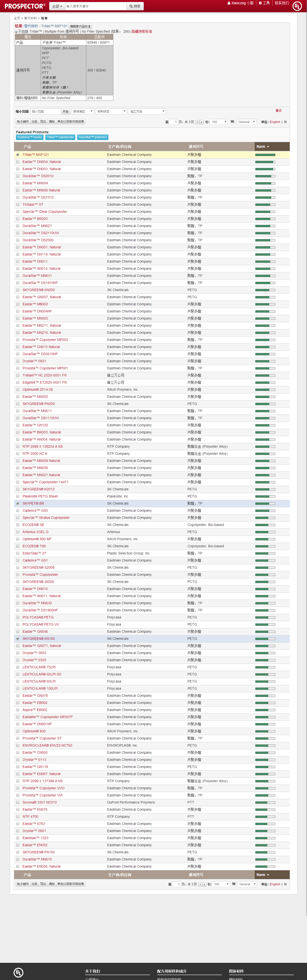Click 清除 button above the table

(x=52, y=122)
